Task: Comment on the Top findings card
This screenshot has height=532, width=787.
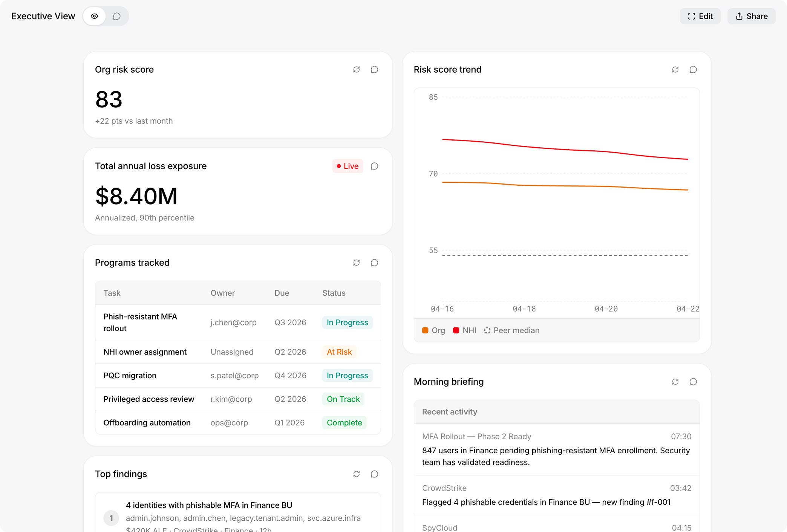Action: (374, 474)
